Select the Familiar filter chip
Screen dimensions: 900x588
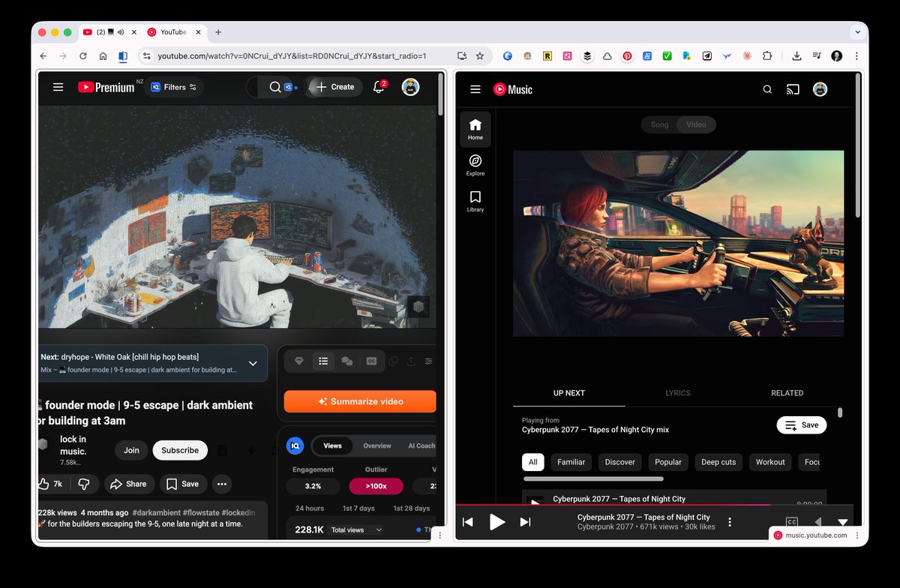pos(571,462)
